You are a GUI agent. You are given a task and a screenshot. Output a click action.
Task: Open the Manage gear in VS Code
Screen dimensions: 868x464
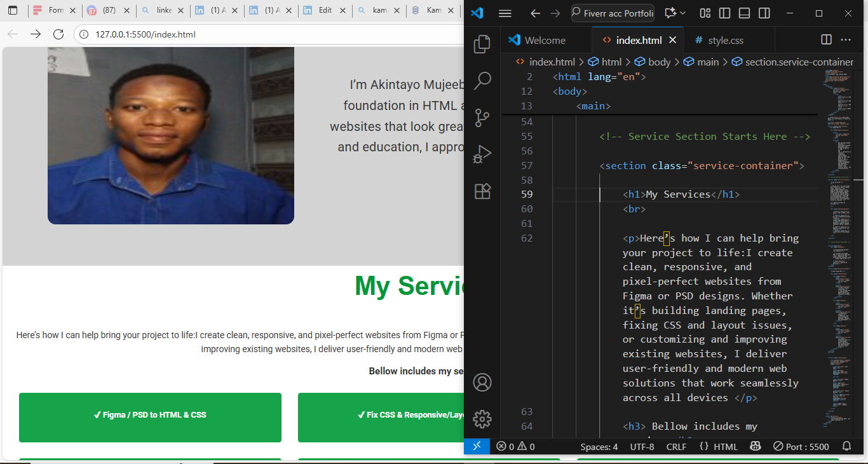pos(482,419)
